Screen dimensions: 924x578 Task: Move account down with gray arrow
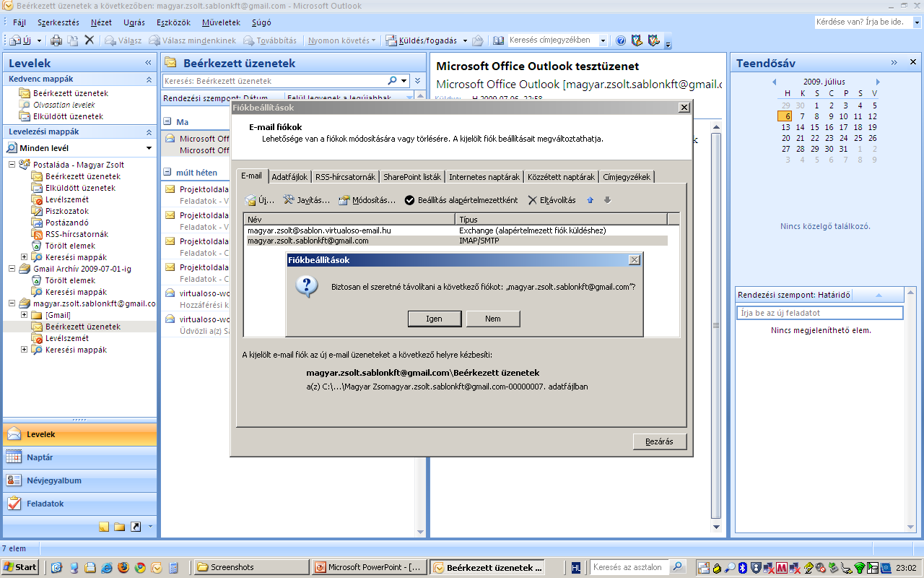[x=607, y=200]
